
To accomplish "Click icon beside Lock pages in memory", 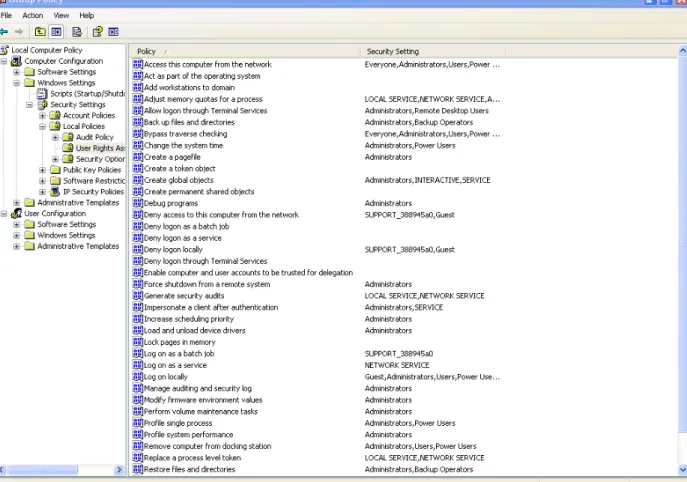I will coord(138,342).
